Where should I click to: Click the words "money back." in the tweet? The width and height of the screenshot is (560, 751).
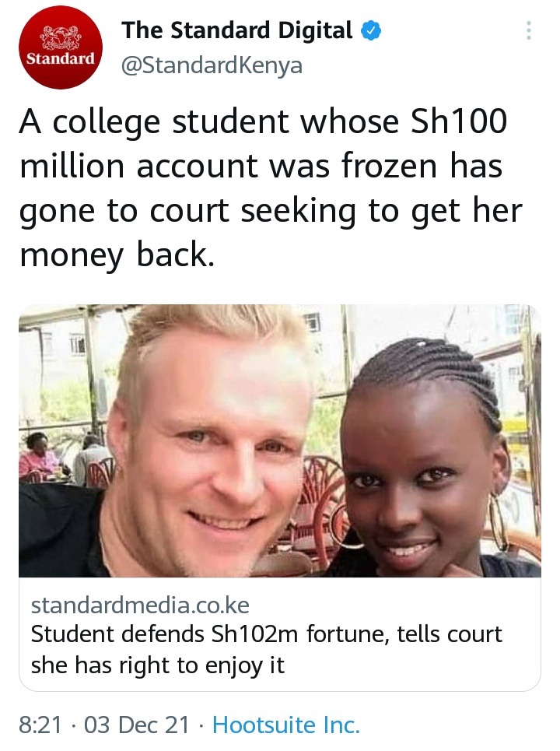[x=117, y=255]
